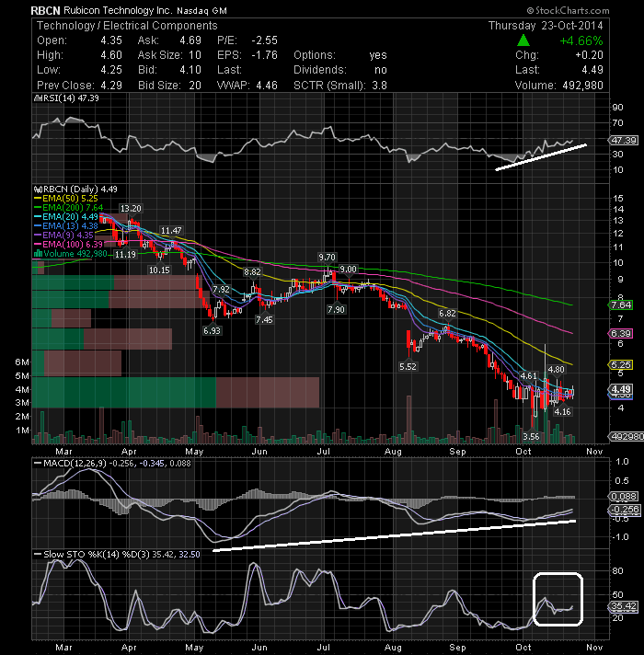Click the RSI 47.39 axis value tag

pos(624,141)
